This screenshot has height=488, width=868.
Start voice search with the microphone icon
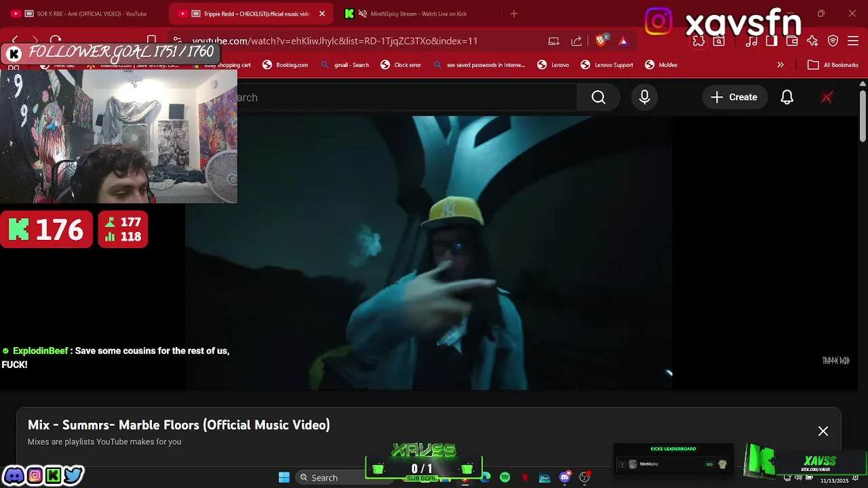coord(644,98)
